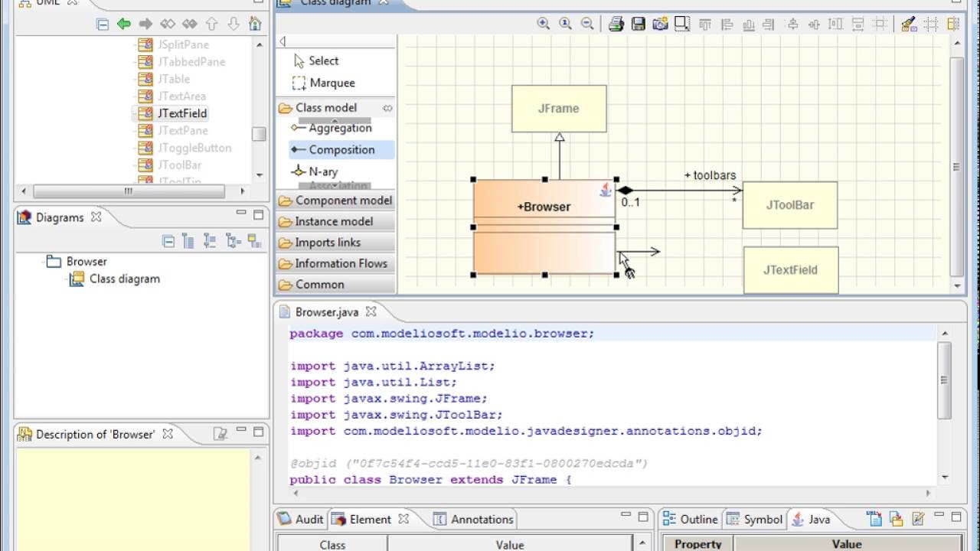Image resolution: width=980 pixels, height=551 pixels.
Task: Take a diagram snapshot with camera icon
Action: pos(660,24)
